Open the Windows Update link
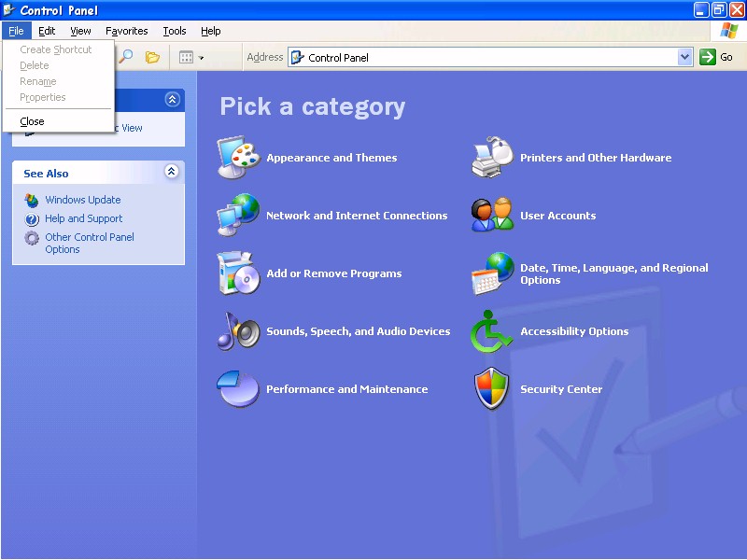This screenshot has height=560, width=747. click(x=83, y=200)
